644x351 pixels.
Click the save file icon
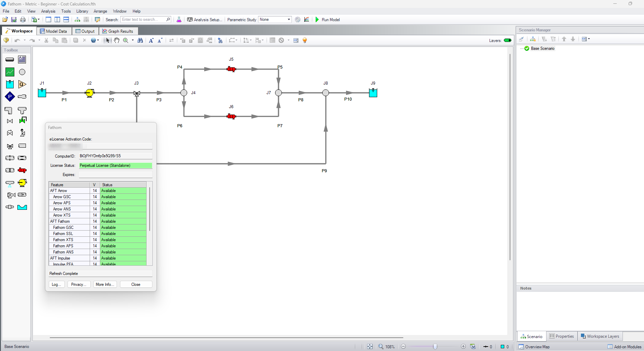14,20
